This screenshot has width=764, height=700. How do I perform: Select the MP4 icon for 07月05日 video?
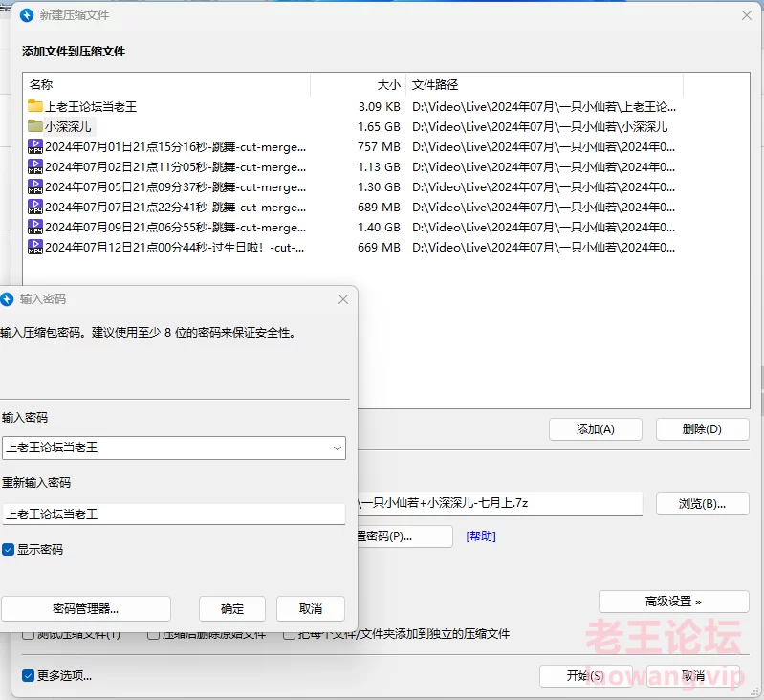point(35,186)
